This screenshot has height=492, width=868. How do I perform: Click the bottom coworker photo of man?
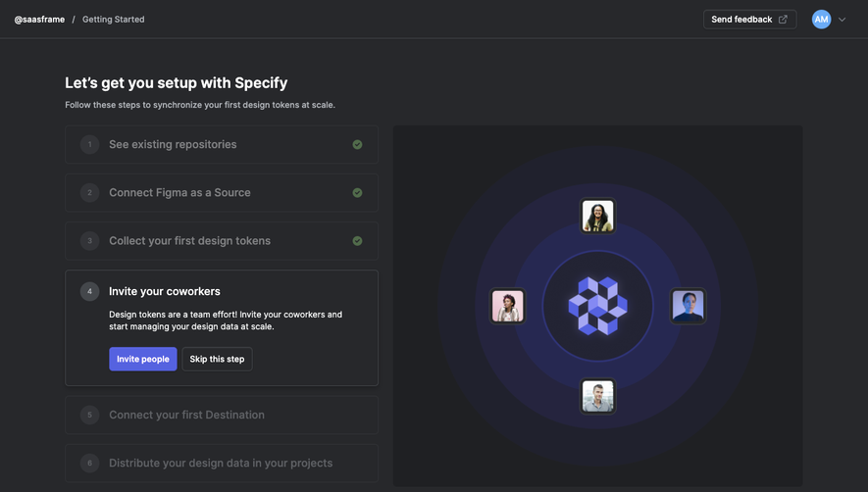pyautogui.click(x=598, y=396)
